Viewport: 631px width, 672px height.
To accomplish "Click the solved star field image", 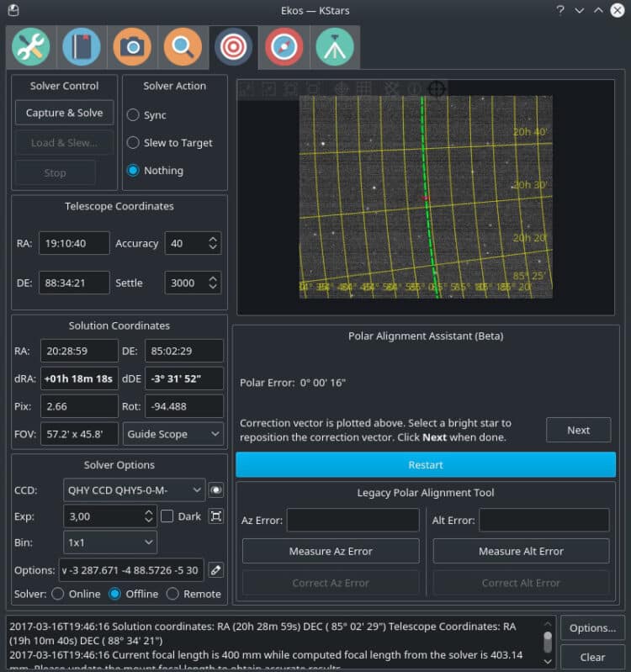I will (426, 197).
